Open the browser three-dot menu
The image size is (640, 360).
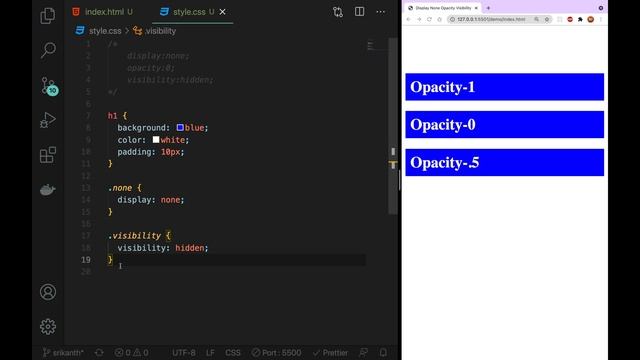pyautogui.click(x=601, y=19)
